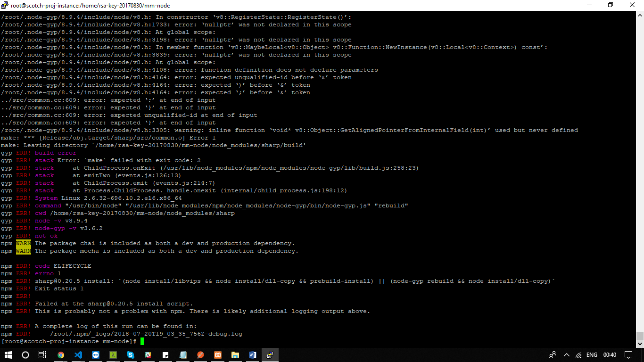Open the calendar by clicking the clock

pos(610,355)
